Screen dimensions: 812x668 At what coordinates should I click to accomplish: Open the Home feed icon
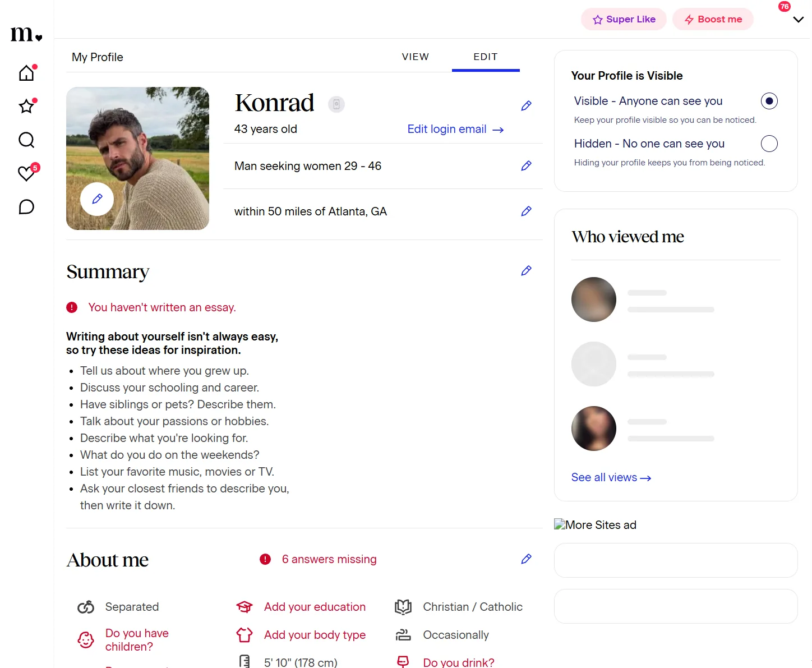(26, 73)
